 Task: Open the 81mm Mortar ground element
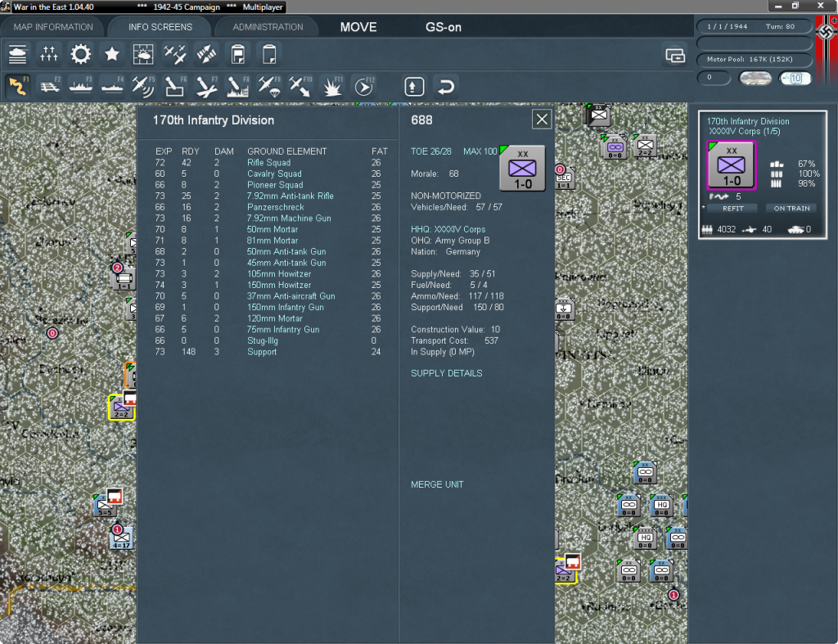click(272, 241)
